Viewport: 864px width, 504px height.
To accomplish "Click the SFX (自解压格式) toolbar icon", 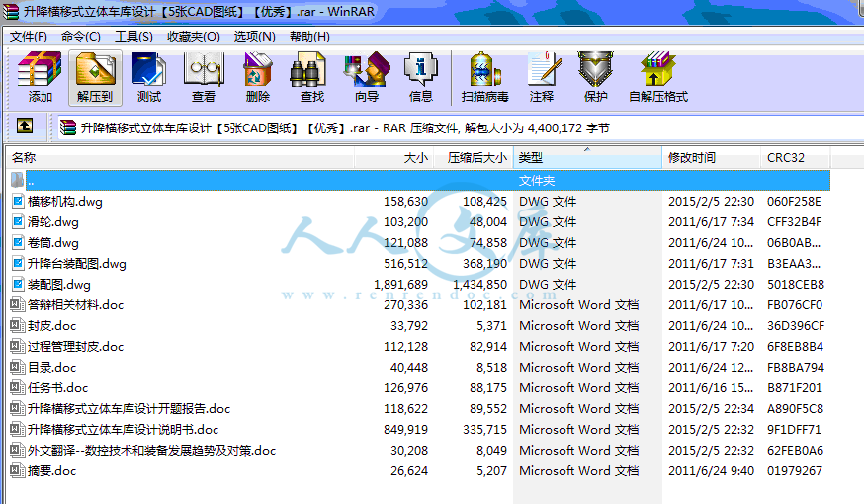I will [658, 78].
